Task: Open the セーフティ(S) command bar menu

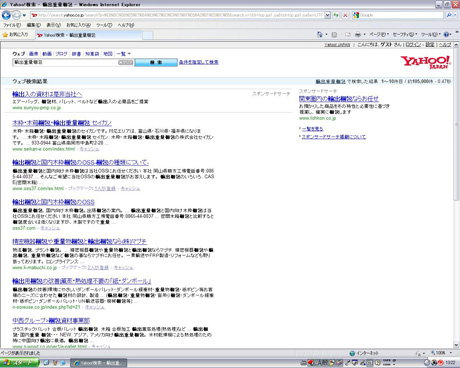Action: pos(405,34)
